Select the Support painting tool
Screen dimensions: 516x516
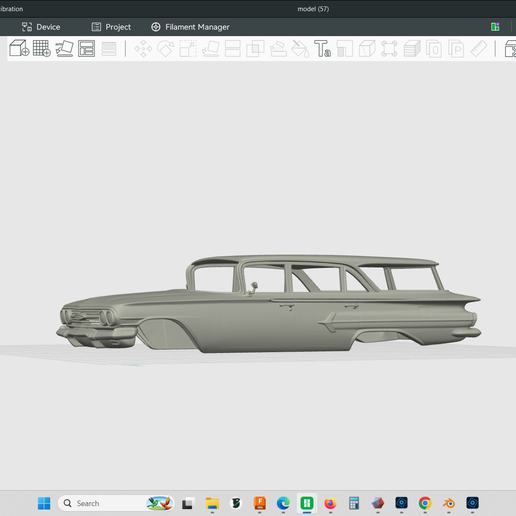278,49
